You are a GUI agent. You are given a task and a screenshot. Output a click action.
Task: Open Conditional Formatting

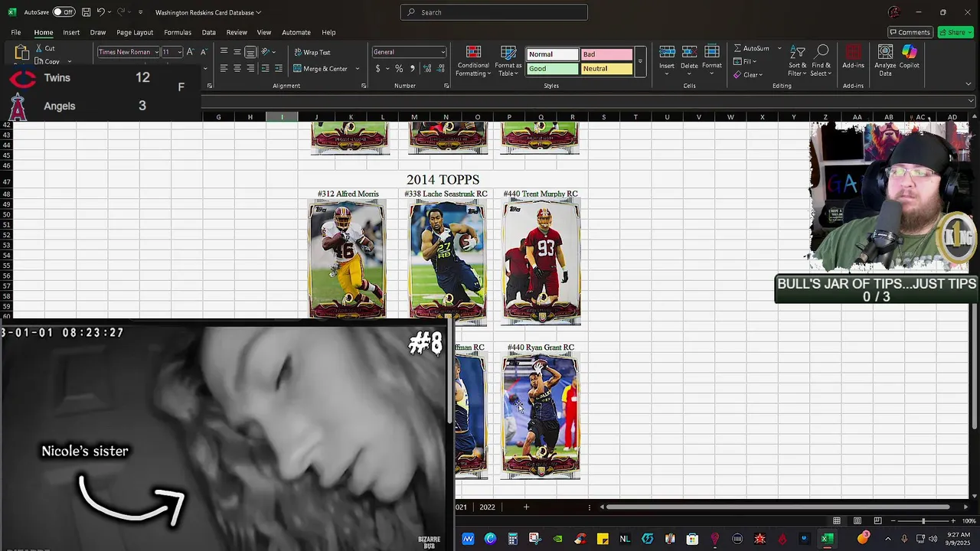tap(473, 60)
